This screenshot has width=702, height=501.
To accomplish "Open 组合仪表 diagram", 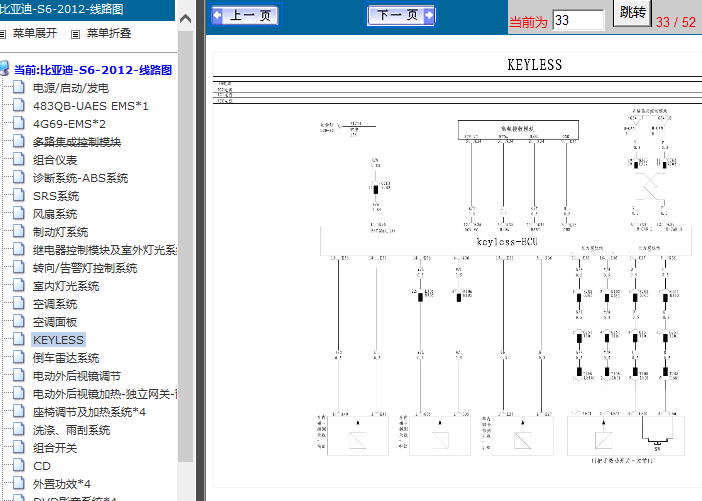I will click(55, 160).
